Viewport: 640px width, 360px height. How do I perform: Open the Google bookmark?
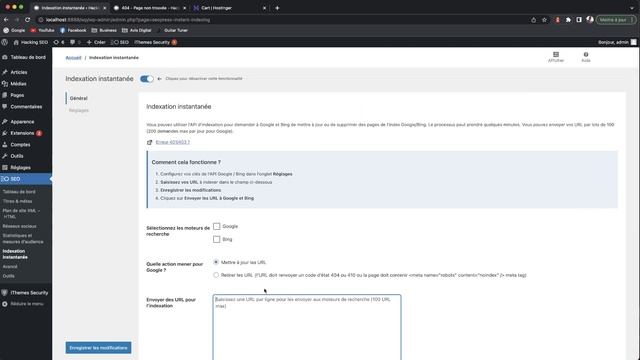tap(14, 30)
